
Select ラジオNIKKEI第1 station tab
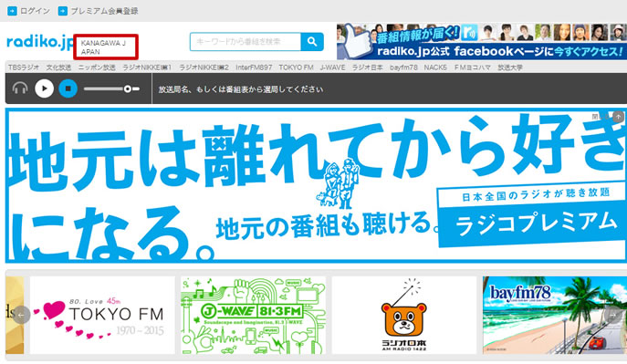click(x=147, y=68)
